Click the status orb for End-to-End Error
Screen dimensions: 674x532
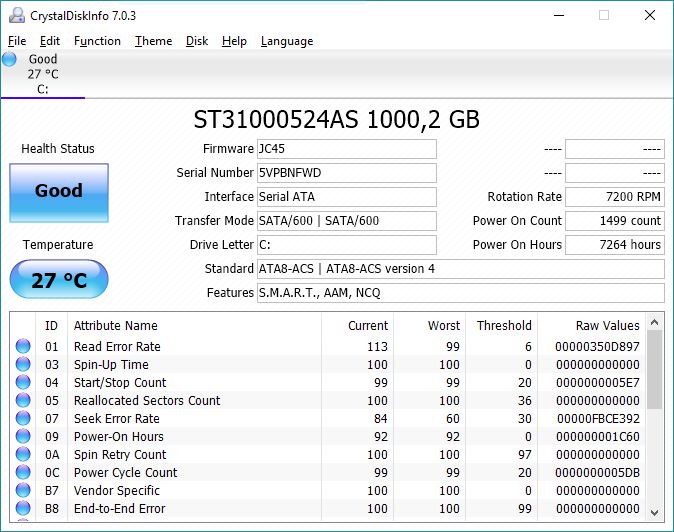23,508
